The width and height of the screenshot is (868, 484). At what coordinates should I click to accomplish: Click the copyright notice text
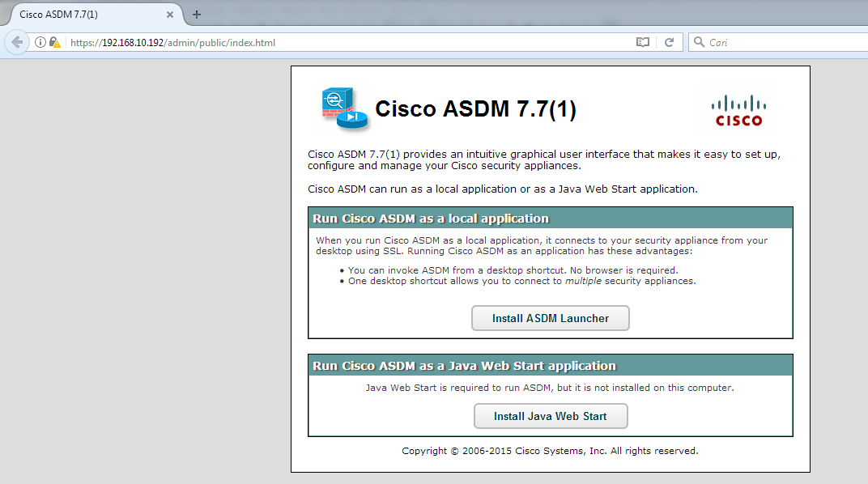(x=550, y=451)
